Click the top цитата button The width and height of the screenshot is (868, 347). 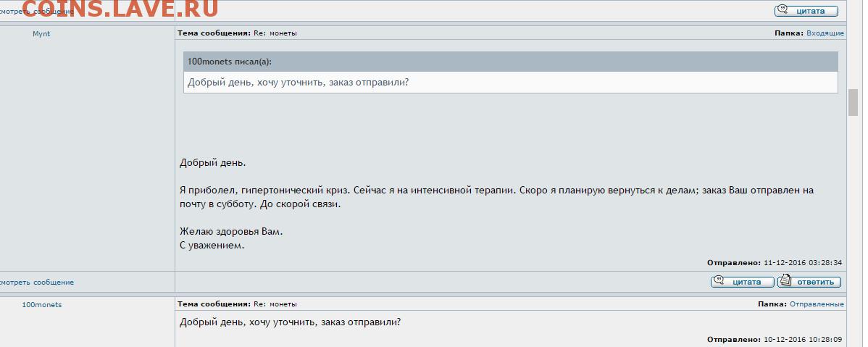806,11
